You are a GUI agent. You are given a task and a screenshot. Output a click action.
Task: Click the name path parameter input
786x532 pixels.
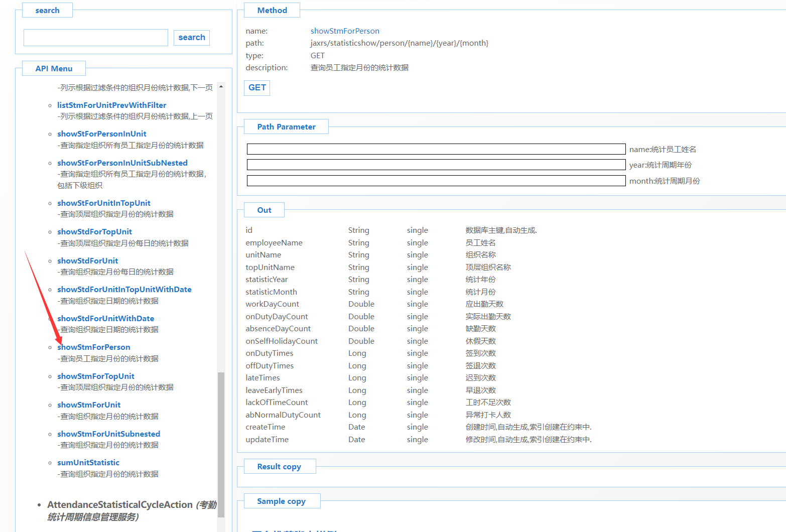point(436,149)
